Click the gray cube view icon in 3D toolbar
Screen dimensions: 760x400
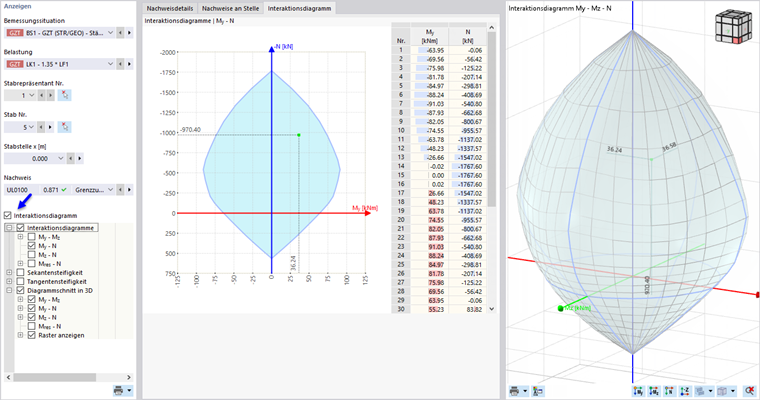(722, 391)
